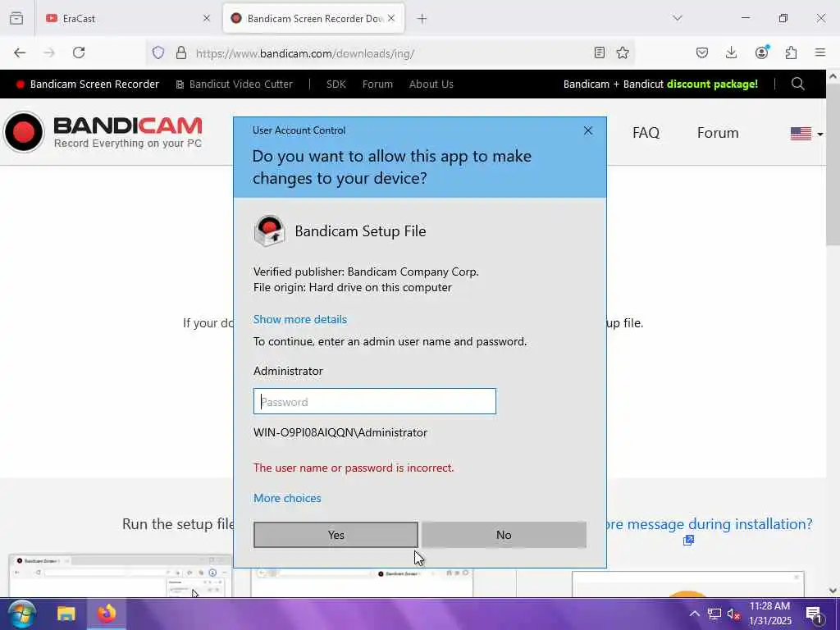
Task: Go back with browser back arrow
Action: point(20,52)
